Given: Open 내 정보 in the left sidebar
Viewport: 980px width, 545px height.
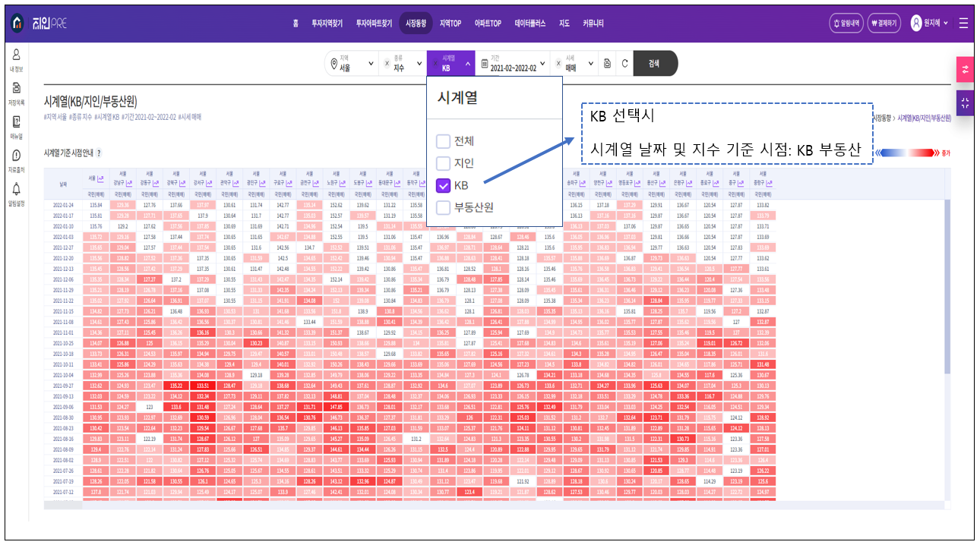Looking at the screenshot, I should (x=16, y=58).
